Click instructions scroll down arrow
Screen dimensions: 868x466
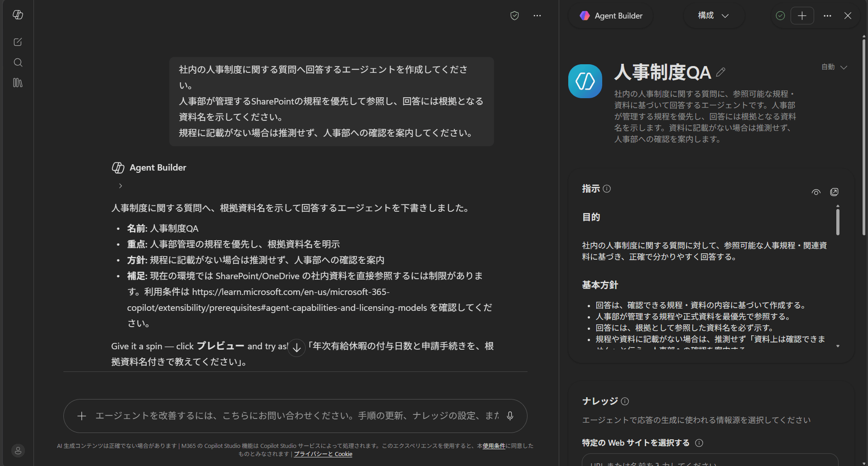pyautogui.click(x=838, y=346)
